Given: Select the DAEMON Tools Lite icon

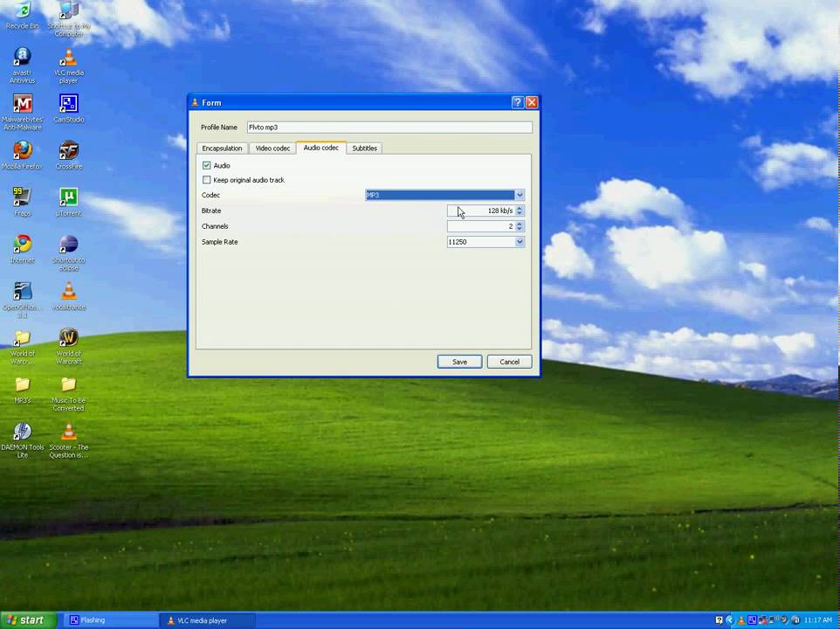Looking at the screenshot, I should tap(22, 440).
